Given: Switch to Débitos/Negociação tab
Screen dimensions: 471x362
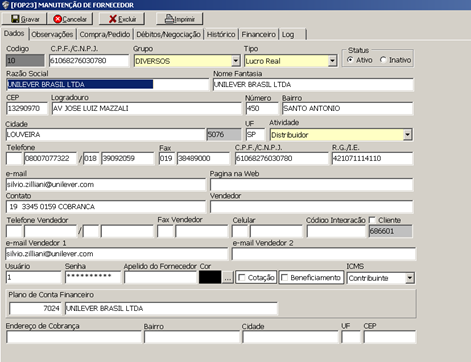Looking at the screenshot, I should tap(168, 34).
